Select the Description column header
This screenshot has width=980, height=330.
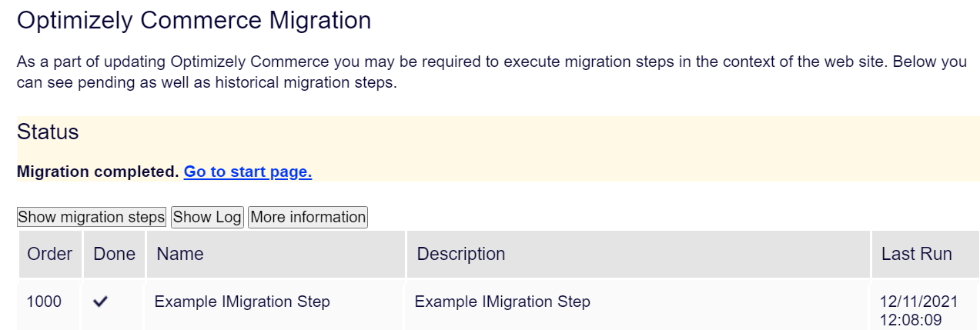tap(461, 254)
